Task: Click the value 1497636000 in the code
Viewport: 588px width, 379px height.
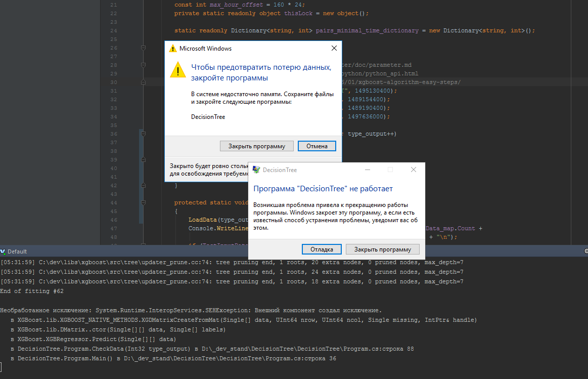Action: 366,117
